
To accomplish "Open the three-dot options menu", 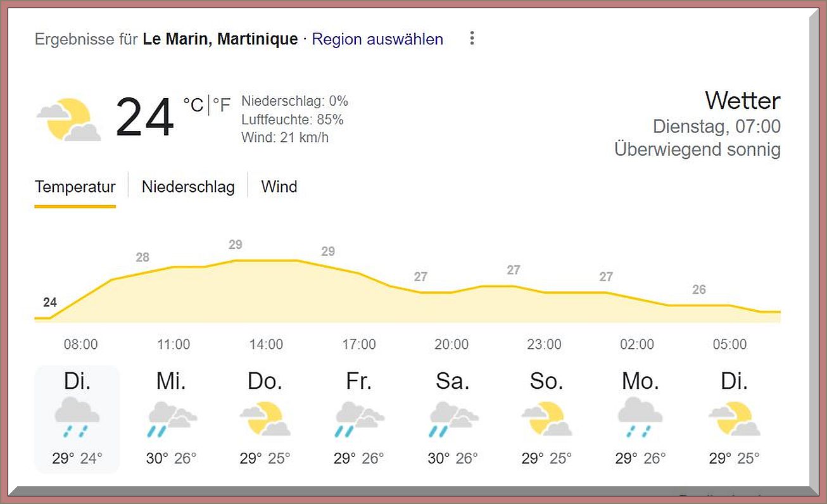I will (x=472, y=39).
